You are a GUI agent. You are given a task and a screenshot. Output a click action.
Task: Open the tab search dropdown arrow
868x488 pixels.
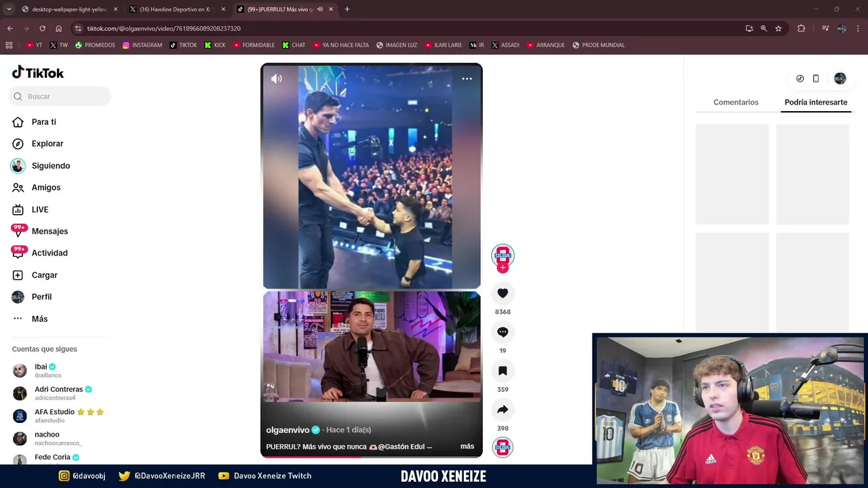[9, 9]
